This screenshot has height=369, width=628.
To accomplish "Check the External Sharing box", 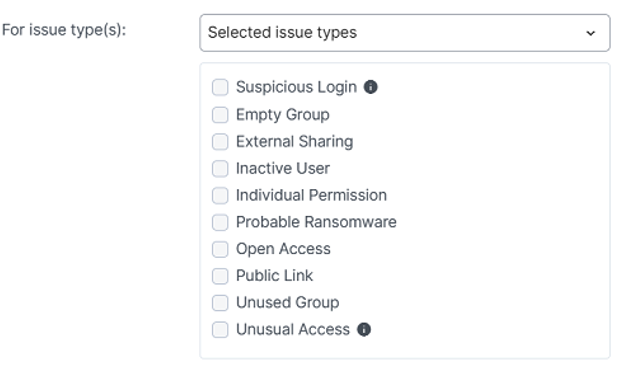I will click(220, 142).
